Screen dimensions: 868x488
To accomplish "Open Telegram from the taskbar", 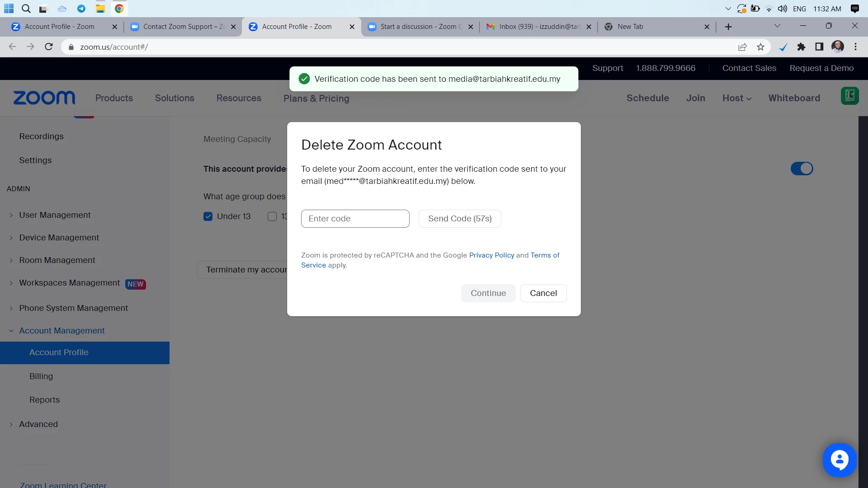I will [x=81, y=9].
